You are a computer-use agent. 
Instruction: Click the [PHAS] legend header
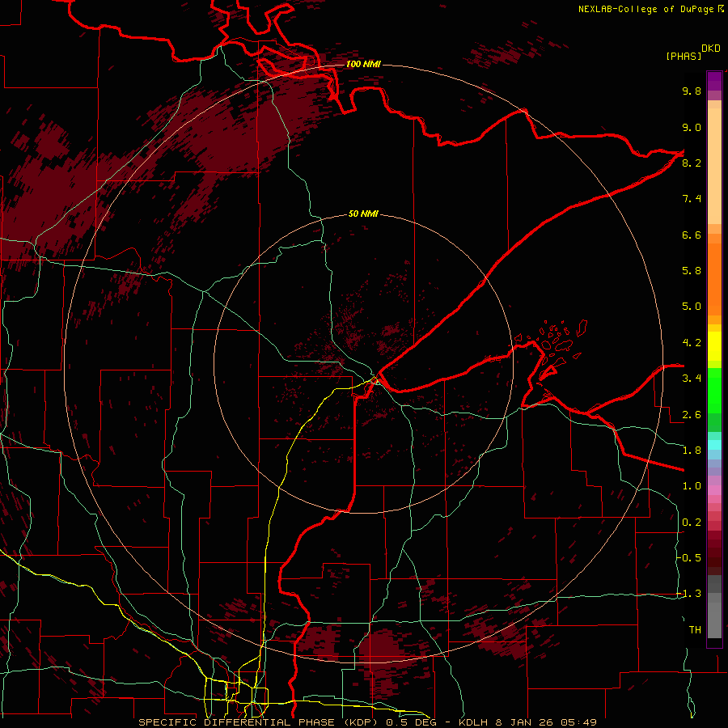pos(684,56)
